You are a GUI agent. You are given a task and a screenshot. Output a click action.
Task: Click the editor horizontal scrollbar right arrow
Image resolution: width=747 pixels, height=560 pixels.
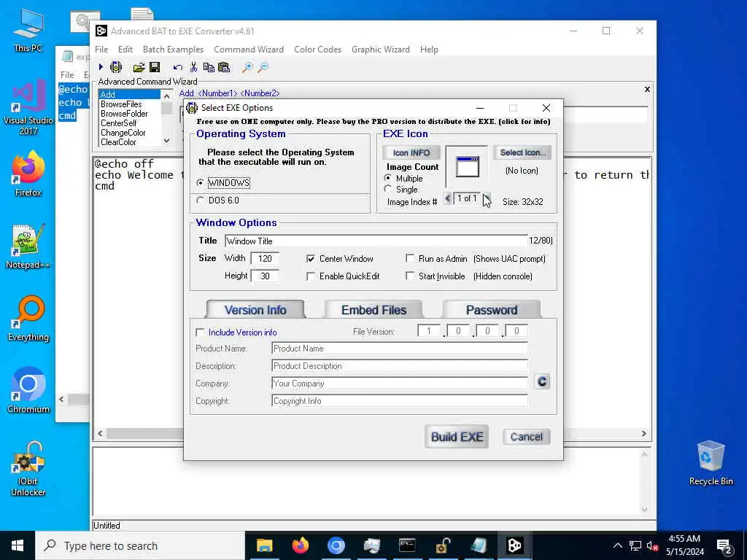point(644,433)
